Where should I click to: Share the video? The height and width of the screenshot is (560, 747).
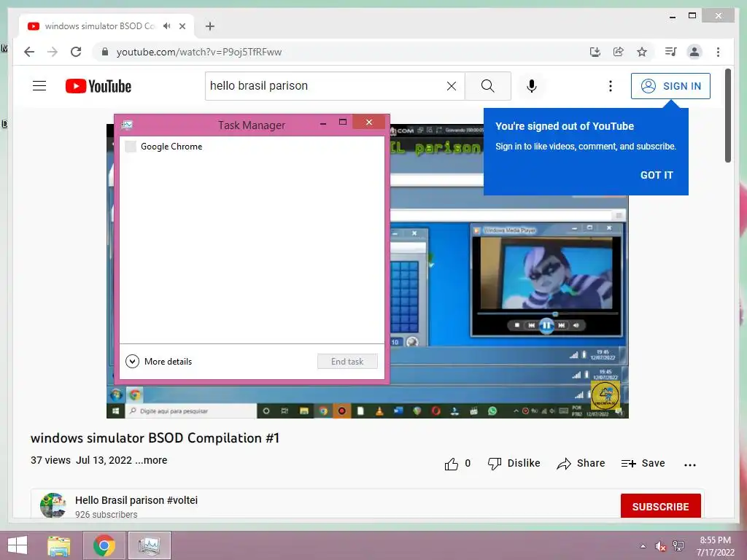[x=581, y=463]
